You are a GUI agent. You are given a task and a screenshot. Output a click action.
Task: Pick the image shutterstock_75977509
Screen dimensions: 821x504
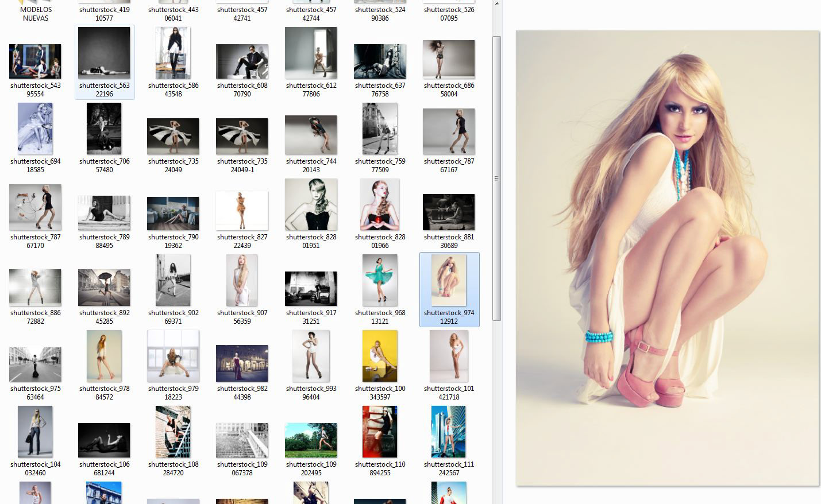tap(380, 129)
